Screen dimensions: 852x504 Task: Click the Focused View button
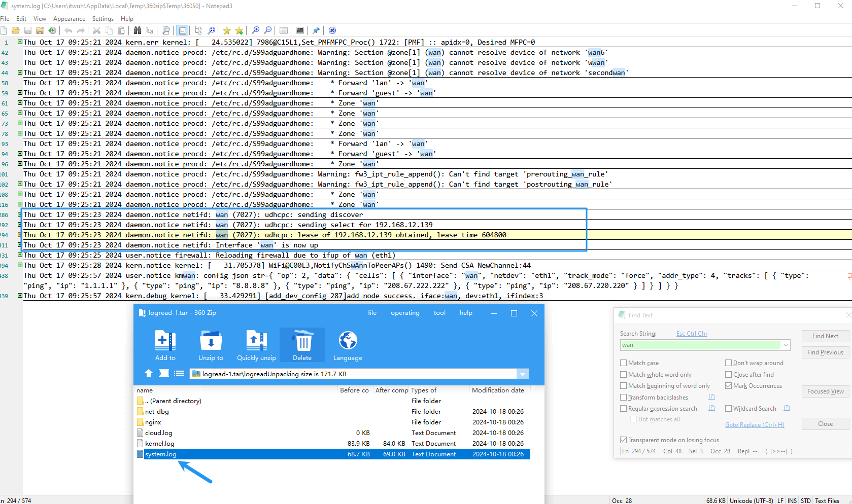(825, 391)
